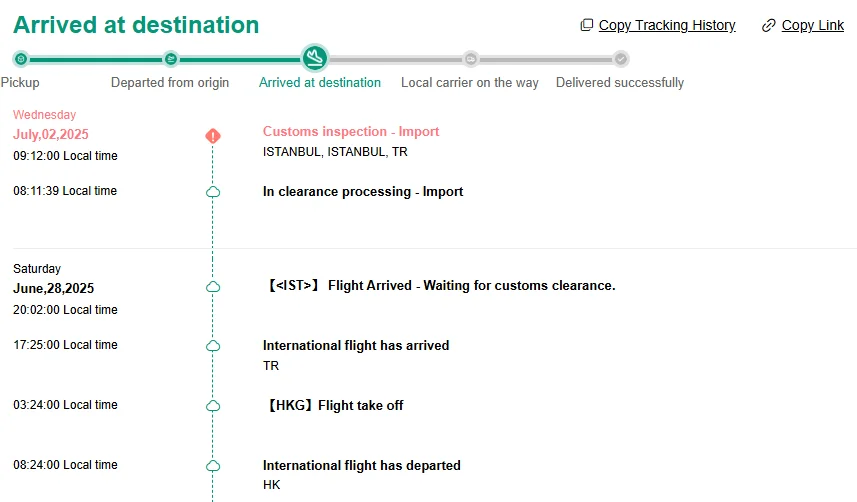Click the IST Flight Arrived timeline marker
Viewport: 857px width, 502px height.
pyautogui.click(x=212, y=287)
